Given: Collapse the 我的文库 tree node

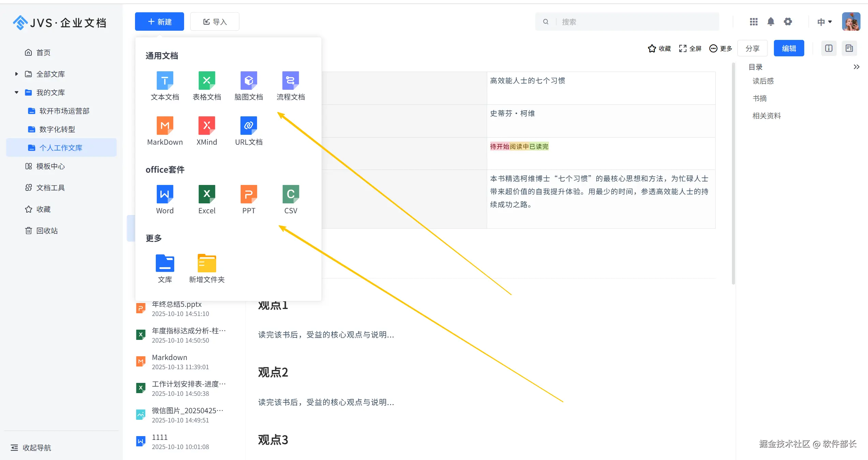Looking at the screenshot, I should [16, 92].
